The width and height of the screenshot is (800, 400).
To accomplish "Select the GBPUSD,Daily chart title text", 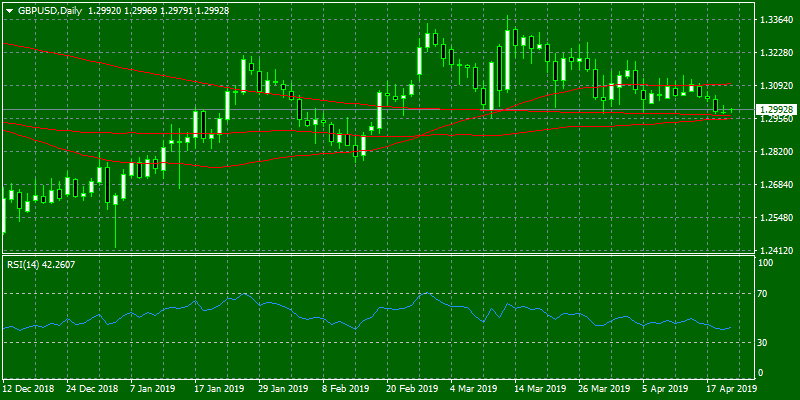I will (x=50, y=10).
